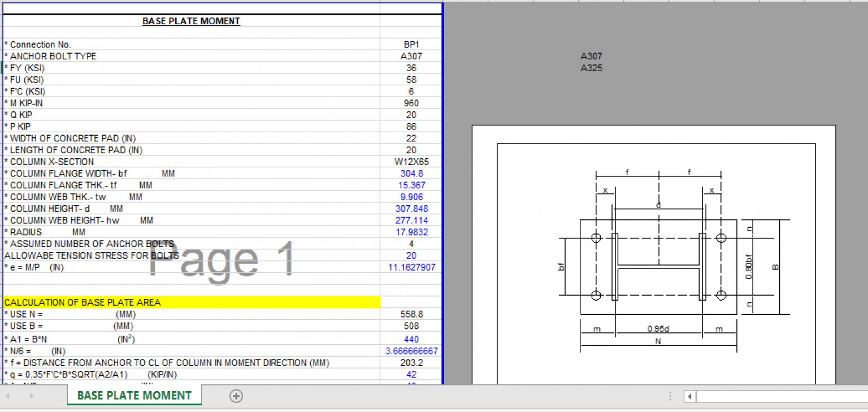Click the q formula label cell
868x412 pixels.
tap(191, 375)
